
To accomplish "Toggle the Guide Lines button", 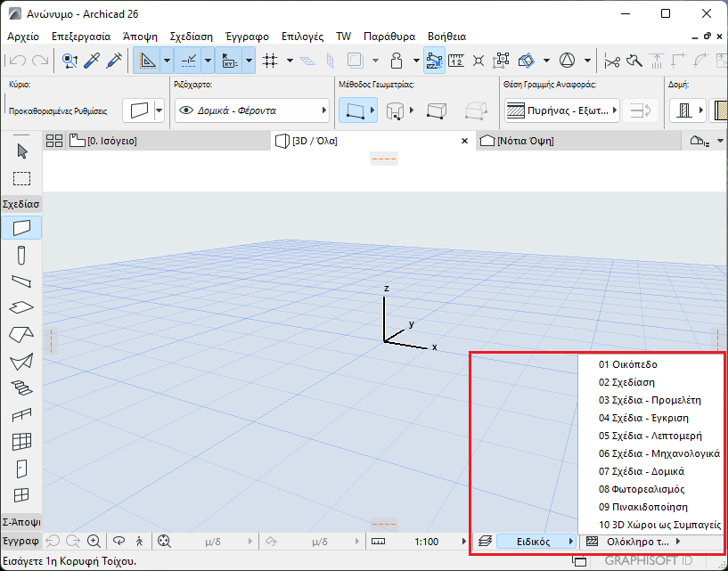I will click(147, 61).
